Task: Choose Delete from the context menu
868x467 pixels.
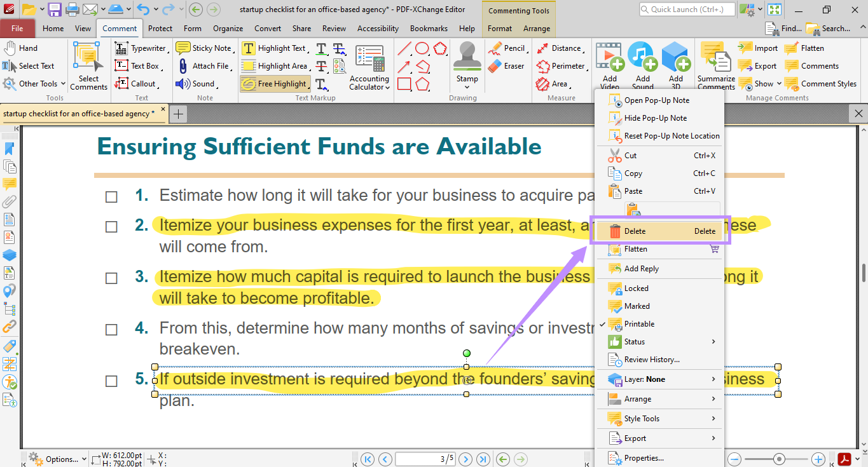Action: (636, 231)
